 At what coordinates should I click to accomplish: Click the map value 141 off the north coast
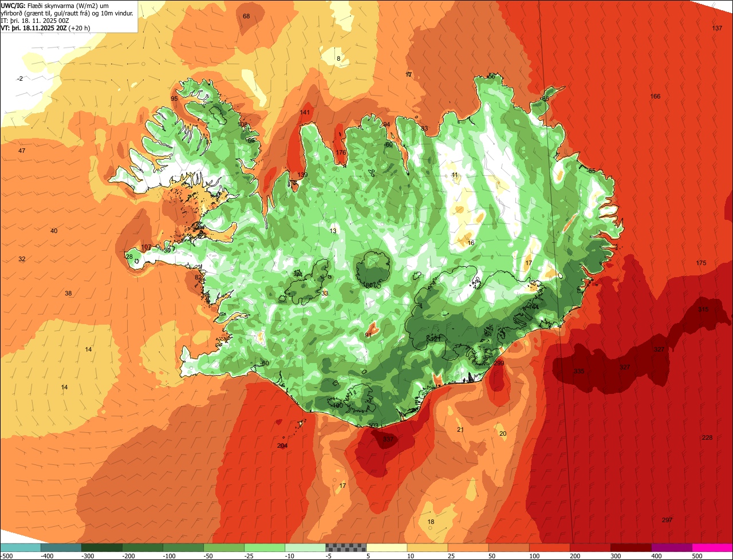click(305, 112)
